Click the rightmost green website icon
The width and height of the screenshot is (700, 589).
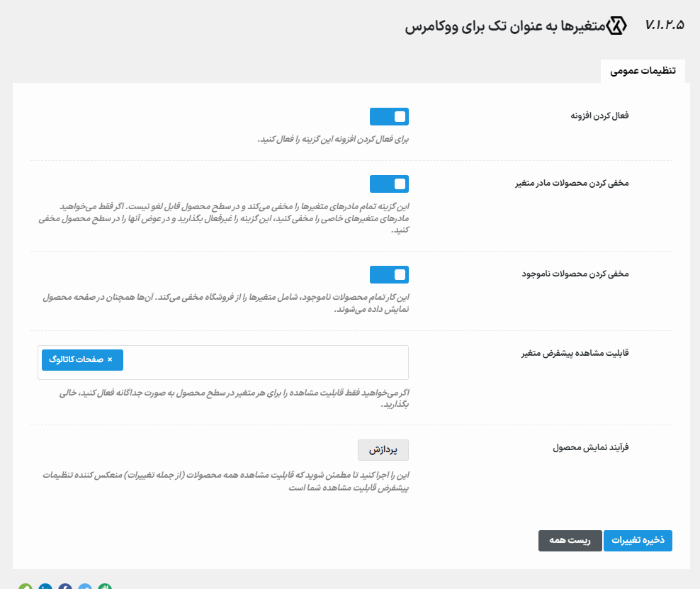105,587
